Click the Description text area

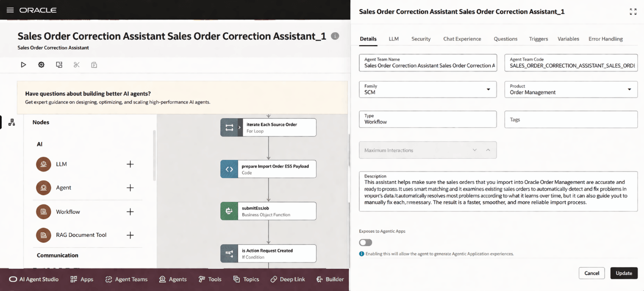[498, 191]
